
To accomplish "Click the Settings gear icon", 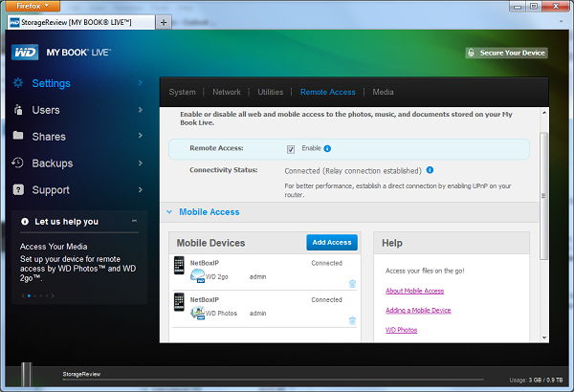I will (x=18, y=83).
